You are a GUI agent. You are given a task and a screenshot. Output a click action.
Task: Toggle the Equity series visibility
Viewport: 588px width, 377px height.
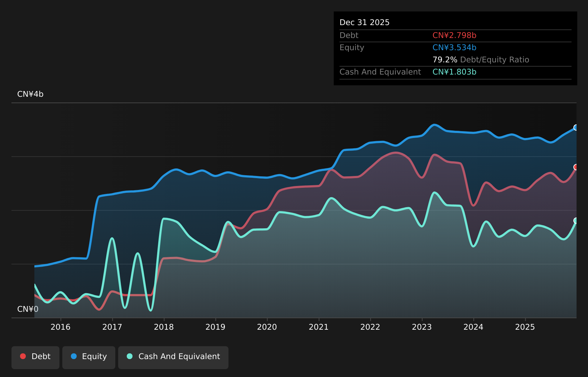(x=88, y=357)
